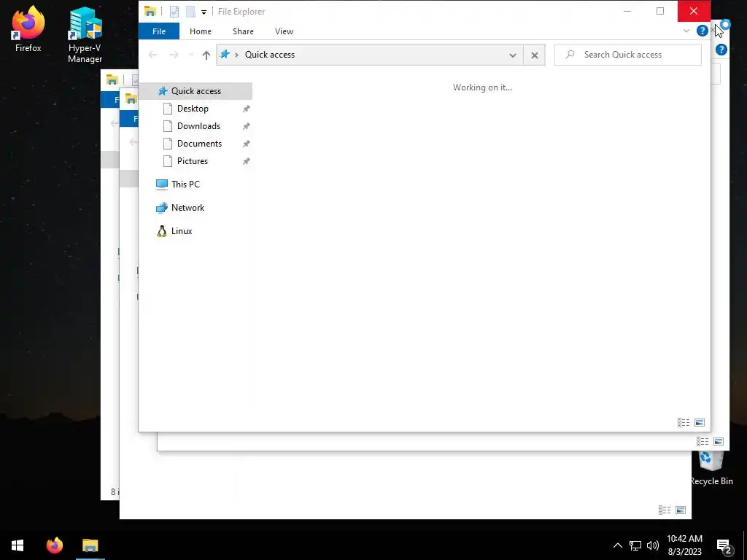Open the recent locations dropdown
747x560 pixels.
pos(191,55)
